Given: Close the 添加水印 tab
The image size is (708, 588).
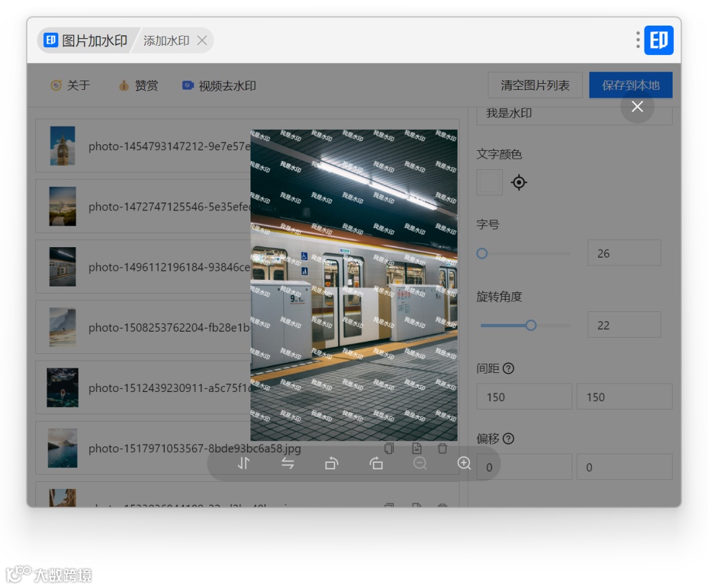Looking at the screenshot, I should [x=203, y=41].
